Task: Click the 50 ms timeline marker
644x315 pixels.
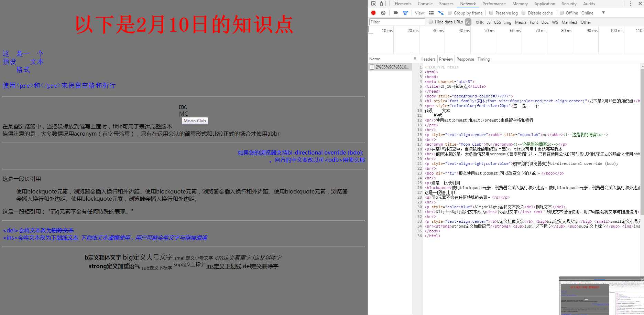Action: pyautogui.click(x=490, y=31)
